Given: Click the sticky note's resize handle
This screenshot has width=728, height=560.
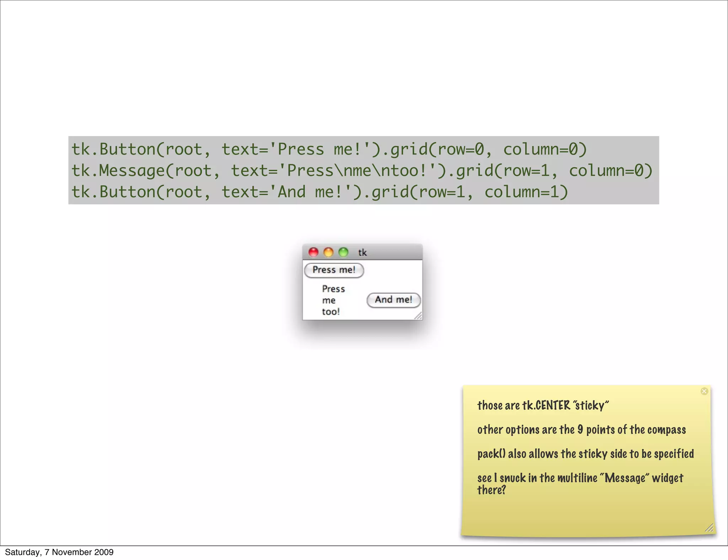Looking at the screenshot, I should click(x=709, y=528).
